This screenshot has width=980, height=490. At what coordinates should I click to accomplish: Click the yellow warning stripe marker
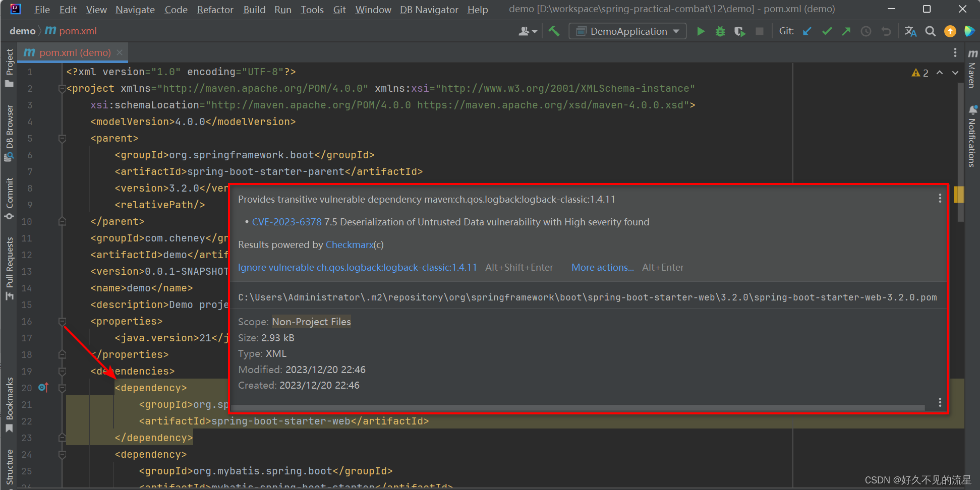959,195
